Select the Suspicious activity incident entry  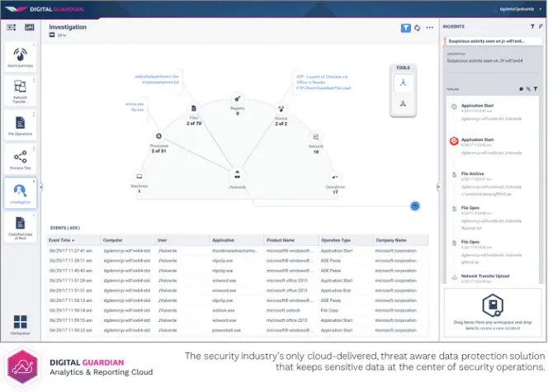tap(493, 41)
